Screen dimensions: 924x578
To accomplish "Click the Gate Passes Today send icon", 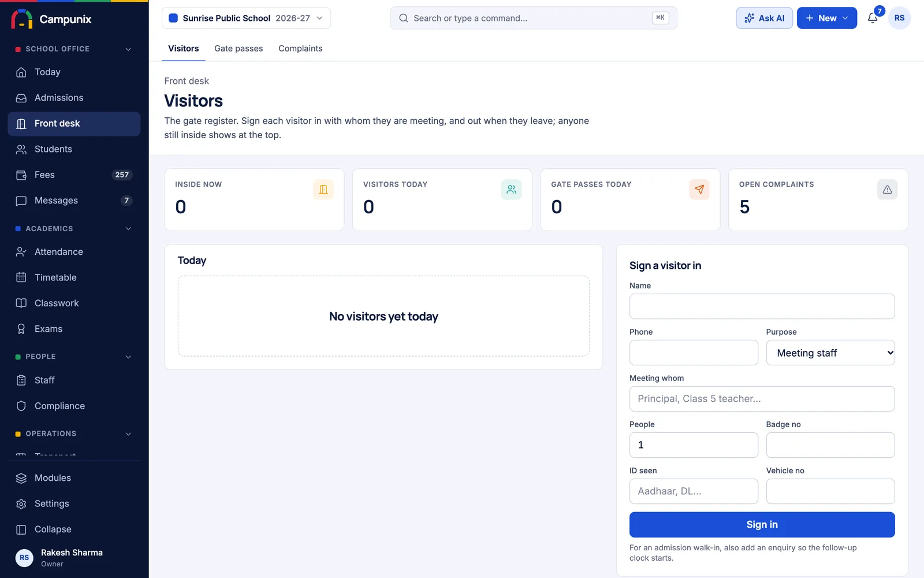I will click(x=699, y=190).
